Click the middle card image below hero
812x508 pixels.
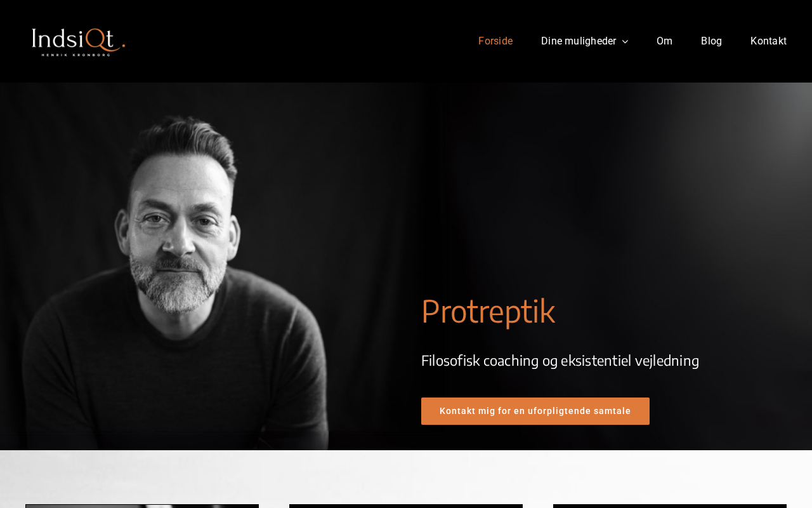point(406,506)
